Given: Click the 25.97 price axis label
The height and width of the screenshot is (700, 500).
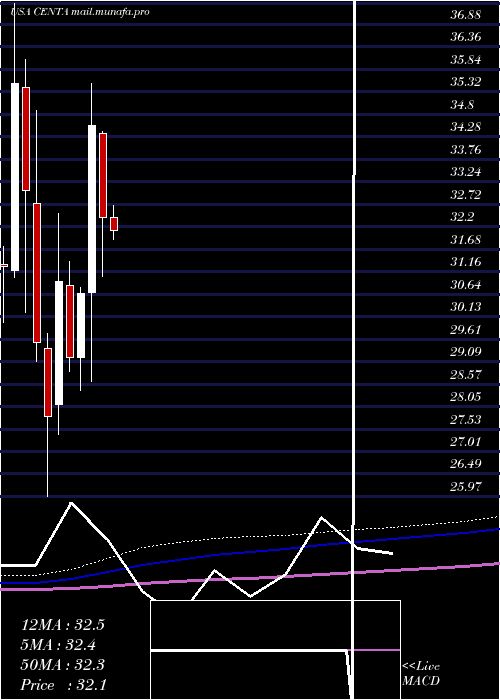Looking at the screenshot, I should 466,487.
